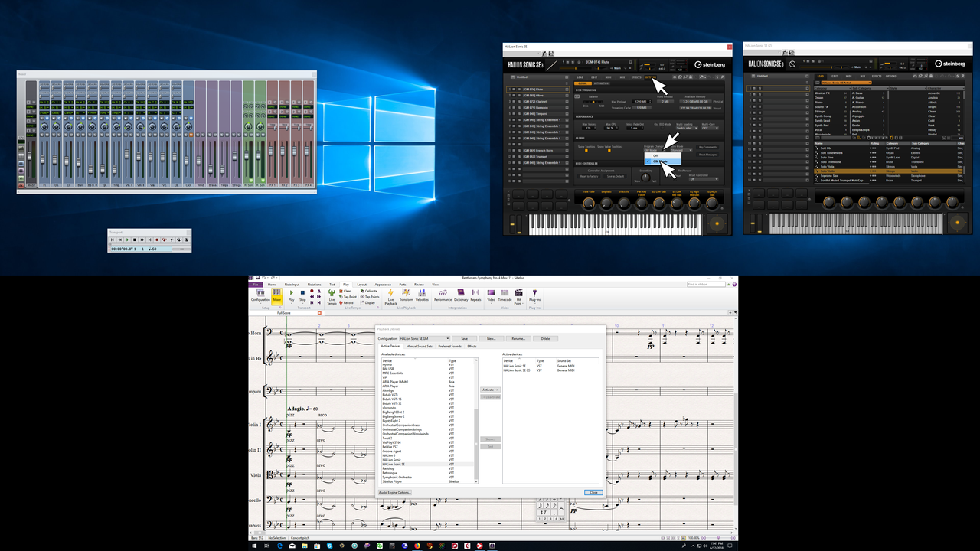This screenshot has height=551, width=980.
Task: Click the Rename... configuration button
Action: (x=518, y=338)
